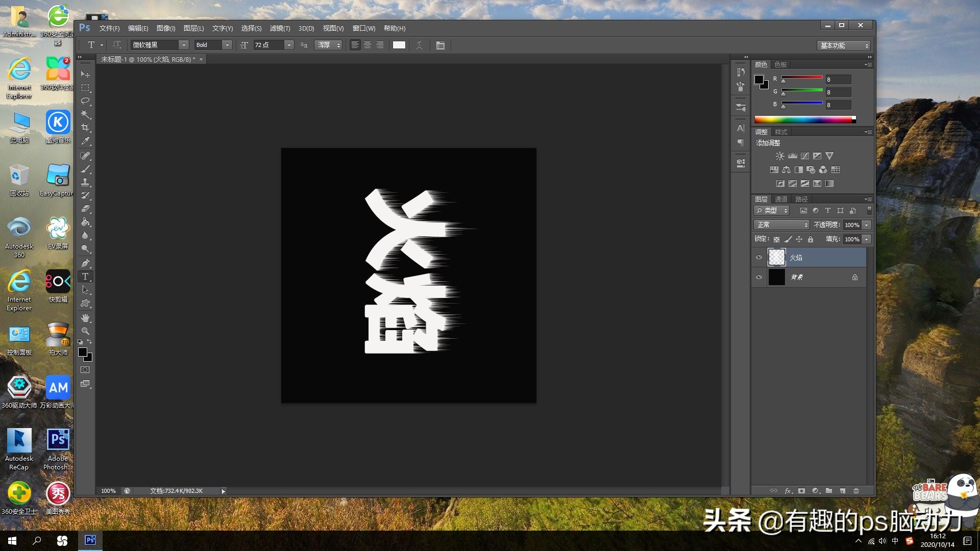
Task: Center align the text
Action: tap(367, 45)
